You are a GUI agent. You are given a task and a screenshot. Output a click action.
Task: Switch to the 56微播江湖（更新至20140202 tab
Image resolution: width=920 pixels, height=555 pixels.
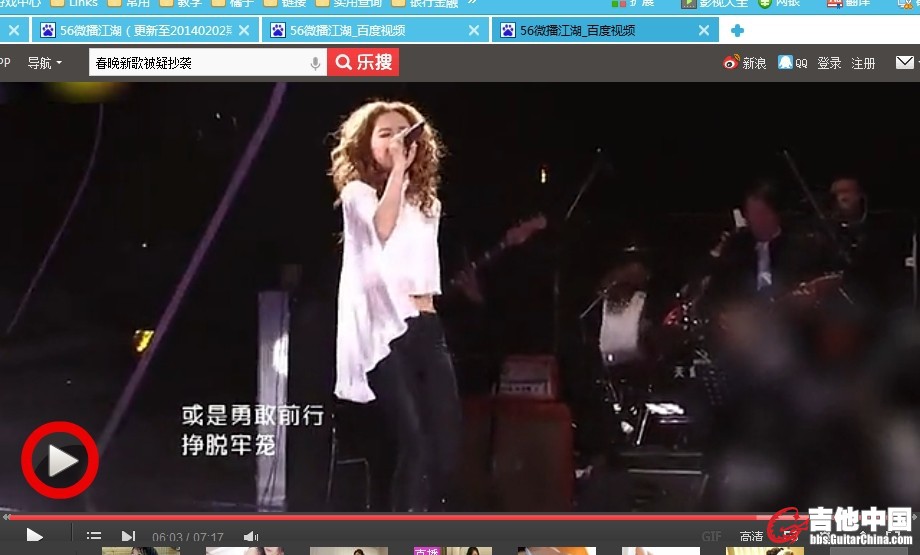point(135,30)
